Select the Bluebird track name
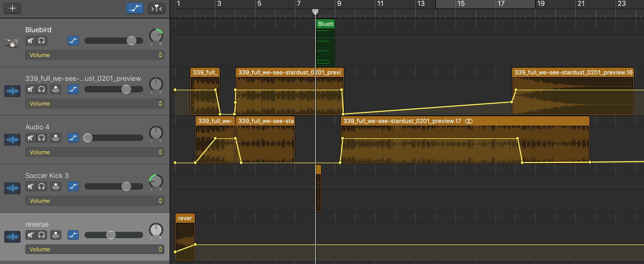The width and height of the screenshot is (644, 264). [x=38, y=30]
